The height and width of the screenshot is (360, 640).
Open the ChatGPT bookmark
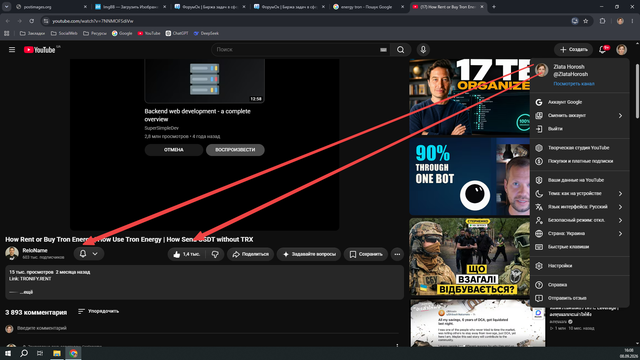click(177, 33)
